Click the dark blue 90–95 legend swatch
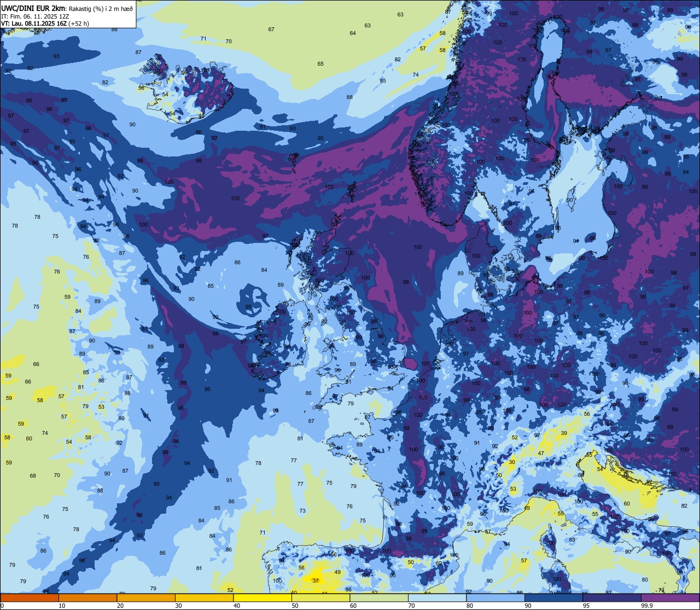The height and width of the screenshot is (610, 700). point(553,597)
